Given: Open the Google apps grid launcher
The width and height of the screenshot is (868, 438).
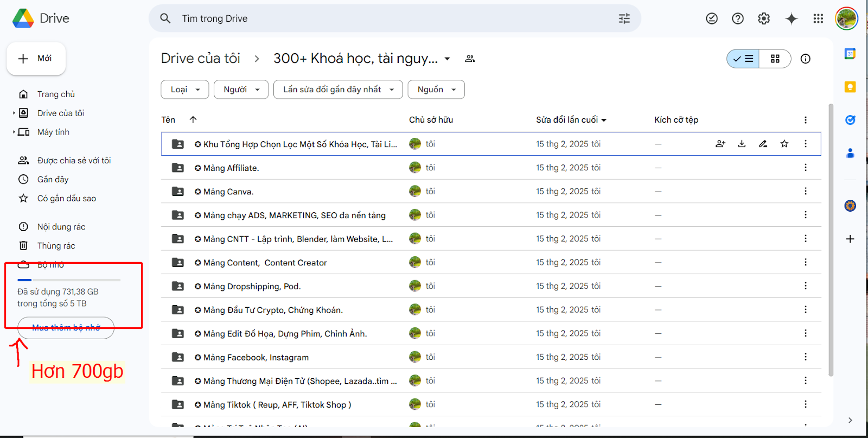Looking at the screenshot, I should [x=818, y=18].
